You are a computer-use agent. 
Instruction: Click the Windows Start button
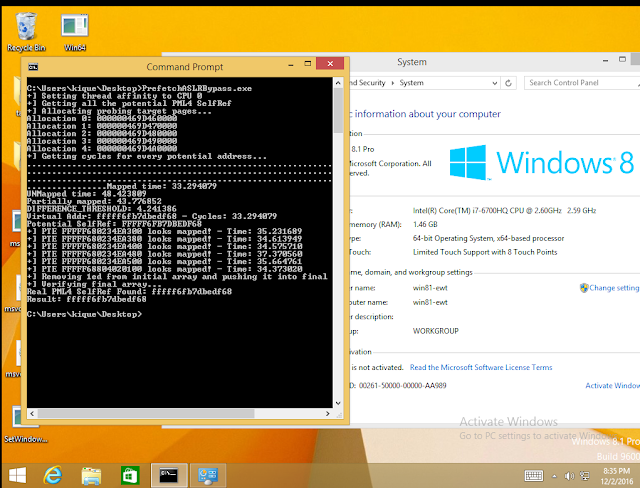tap(17, 475)
